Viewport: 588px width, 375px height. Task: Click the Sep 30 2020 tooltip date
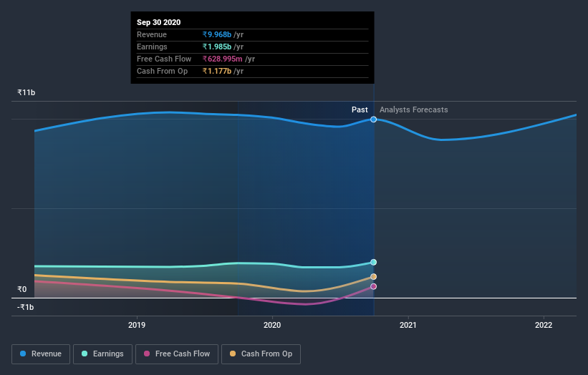click(158, 22)
